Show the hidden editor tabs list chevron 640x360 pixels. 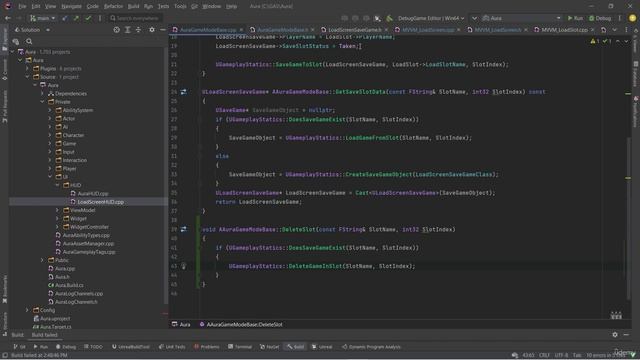(615, 30)
